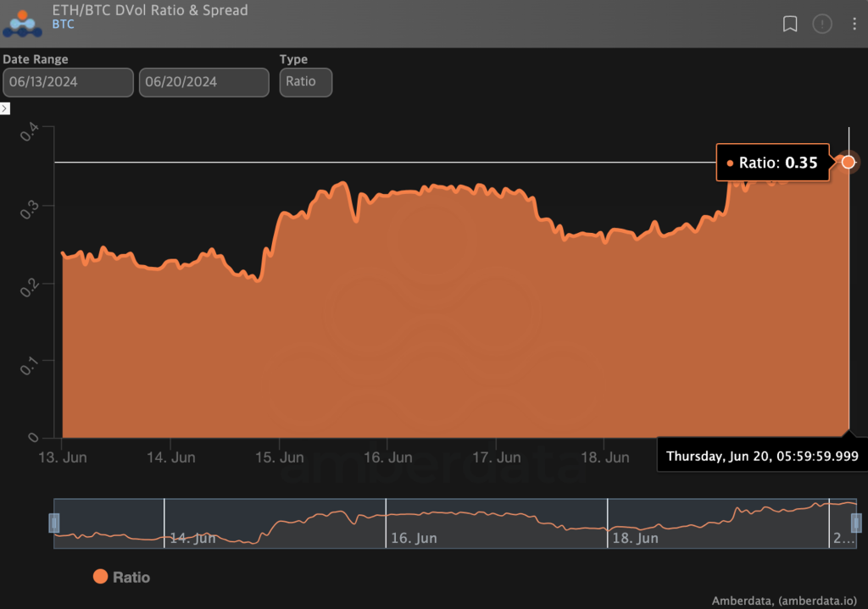
Task: Click the right navigator range handle
Action: [856, 523]
